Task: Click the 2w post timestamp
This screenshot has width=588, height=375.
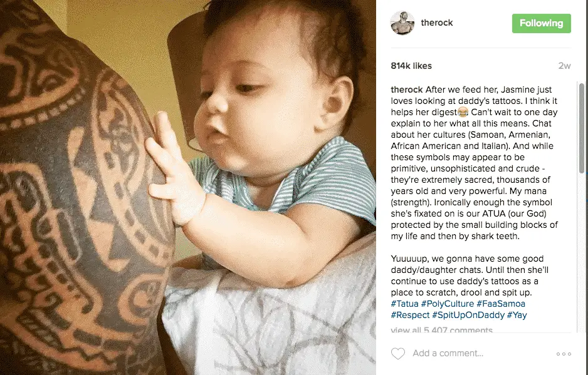Action: point(564,66)
